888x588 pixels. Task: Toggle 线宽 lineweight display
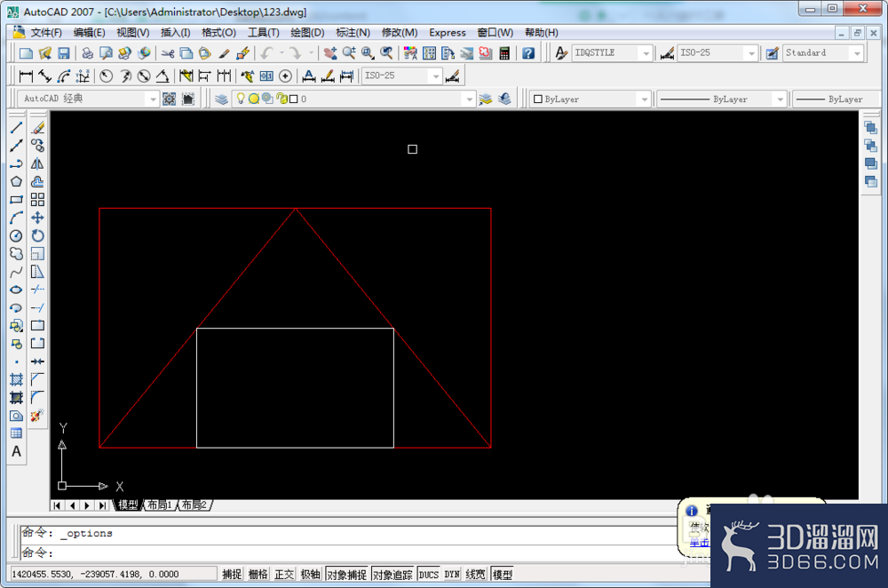point(475,575)
